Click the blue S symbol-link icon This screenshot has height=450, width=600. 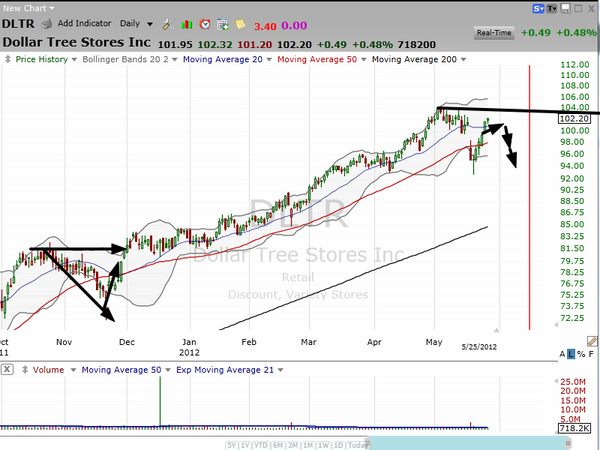[x=538, y=8]
